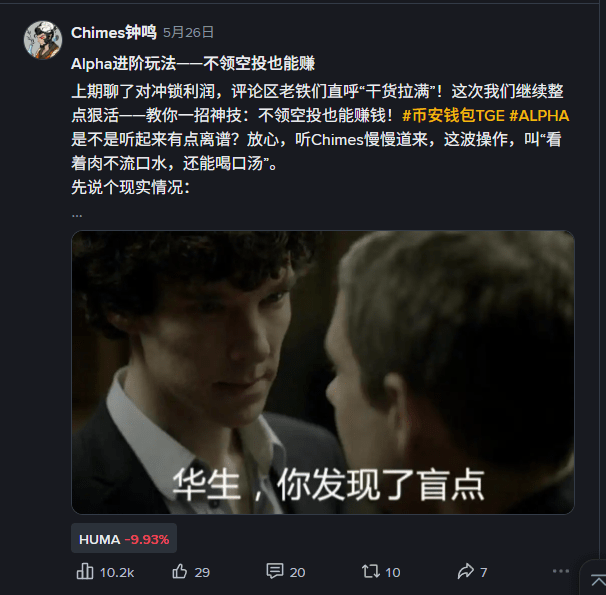Screen dimensions: 606x595
Task: Open comments via speech bubble icon
Action: click(x=275, y=571)
